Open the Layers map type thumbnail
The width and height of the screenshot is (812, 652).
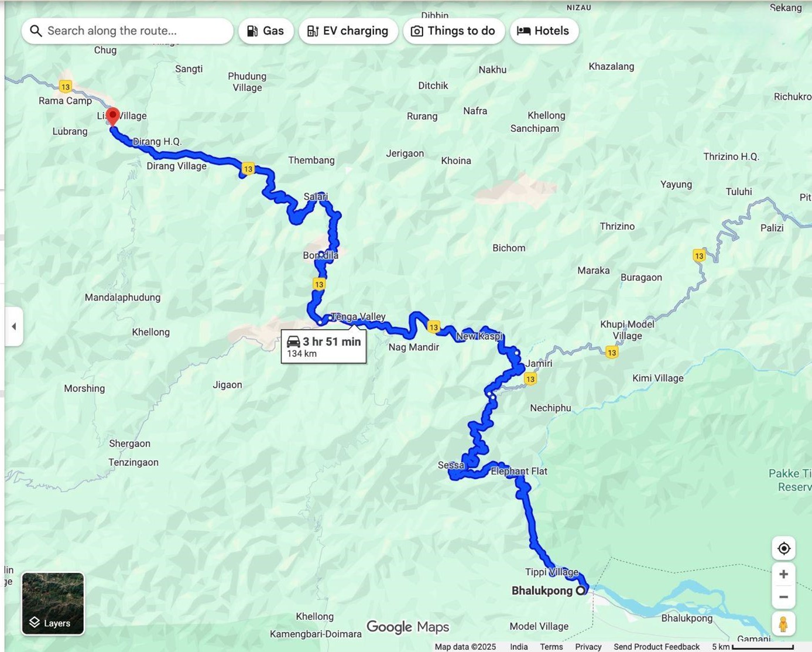[x=53, y=604]
